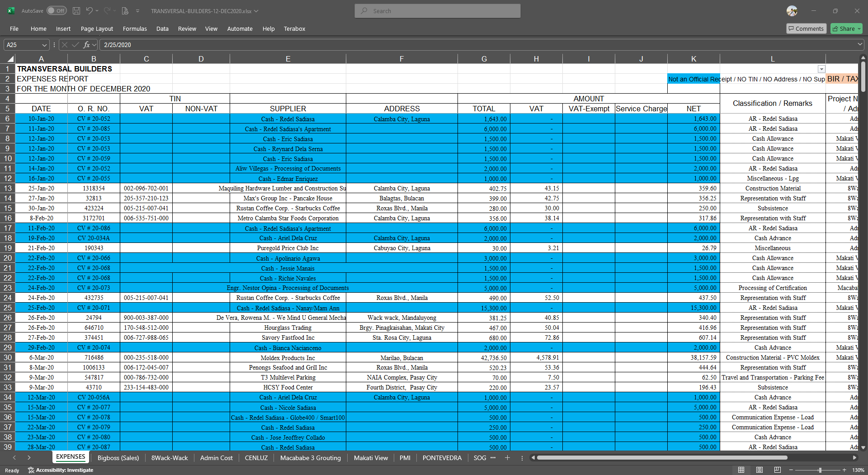Save the workbook with the floppy disk icon
Viewport: 868px width, 475px height.
pos(76,11)
